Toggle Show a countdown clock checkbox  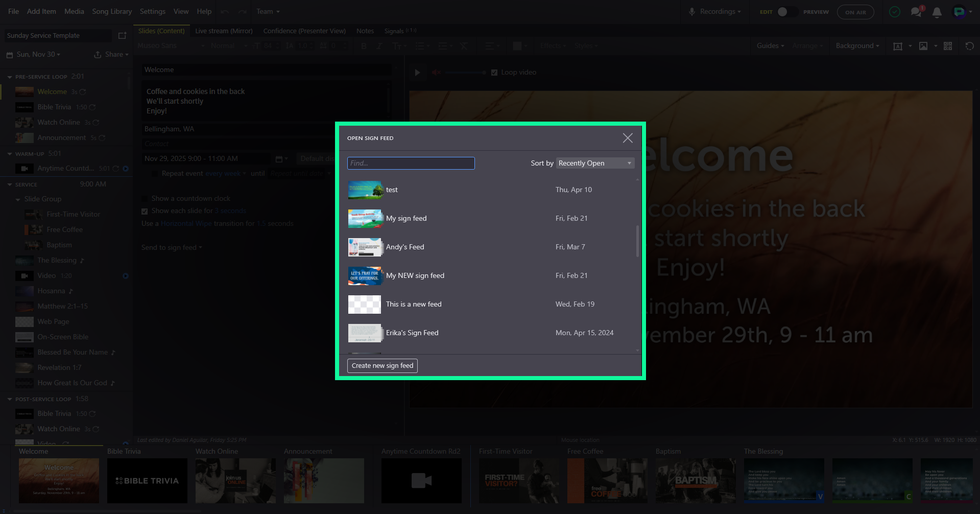coord(145,198)
